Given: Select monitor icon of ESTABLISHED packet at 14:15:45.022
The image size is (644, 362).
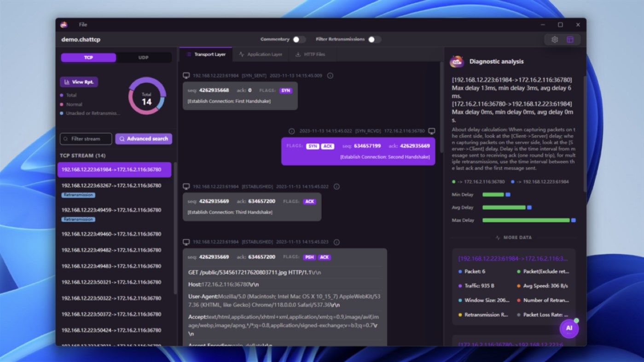Looking at the screenshot, I should tap(186, 187).
